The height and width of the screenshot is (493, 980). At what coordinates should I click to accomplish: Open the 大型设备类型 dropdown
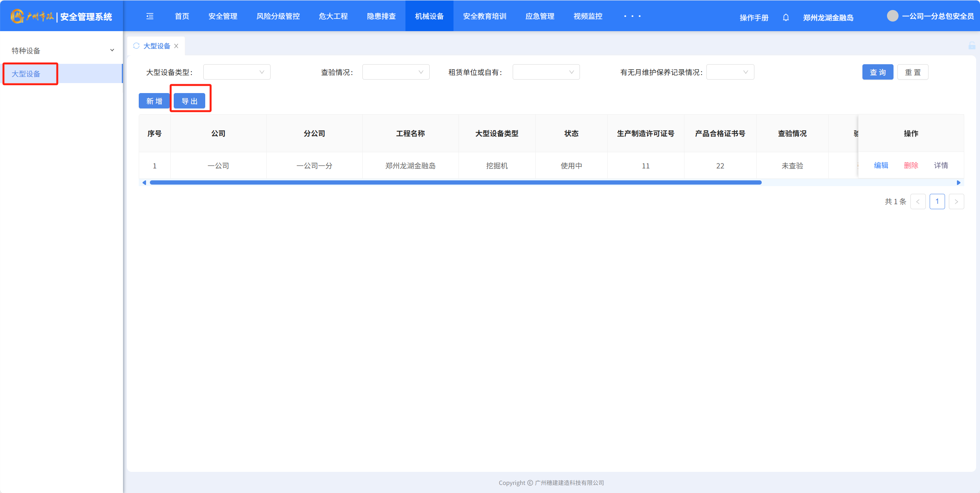(x=236, y=72)
